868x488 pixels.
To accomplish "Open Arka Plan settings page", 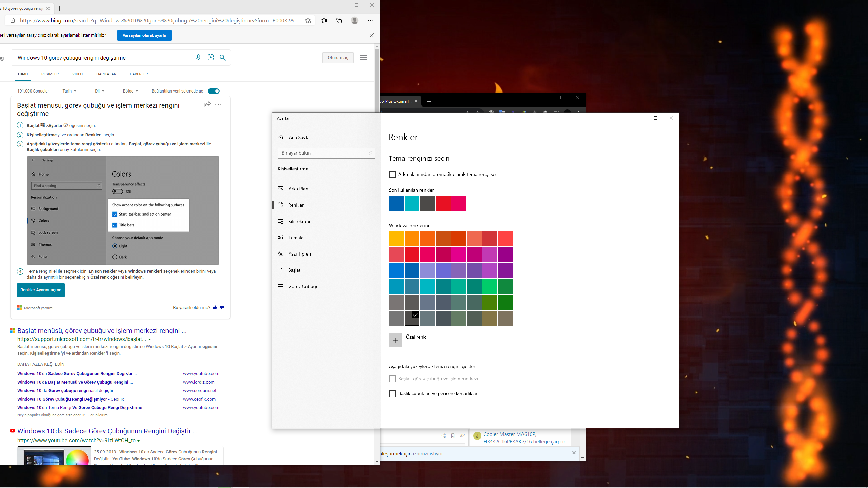I will [326, 189].
